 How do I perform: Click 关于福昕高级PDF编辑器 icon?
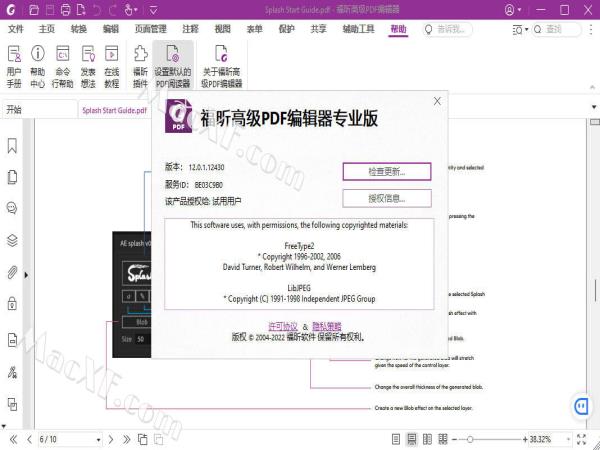222,66
